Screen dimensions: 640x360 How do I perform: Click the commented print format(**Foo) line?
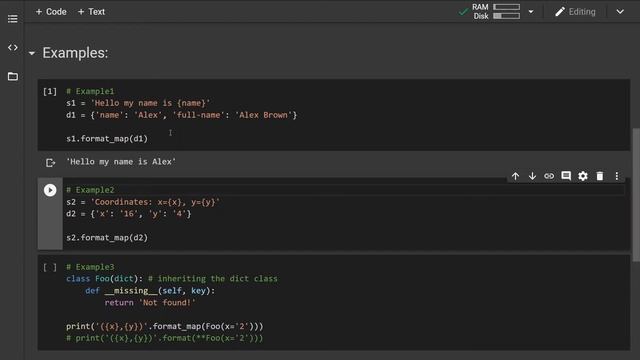click(165, 338)
